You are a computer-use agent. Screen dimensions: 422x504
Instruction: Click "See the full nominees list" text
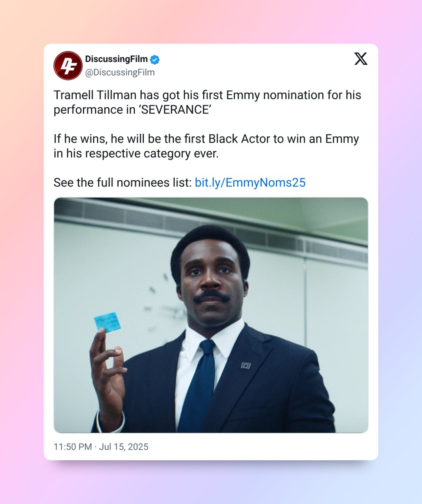tap(122, 182)
